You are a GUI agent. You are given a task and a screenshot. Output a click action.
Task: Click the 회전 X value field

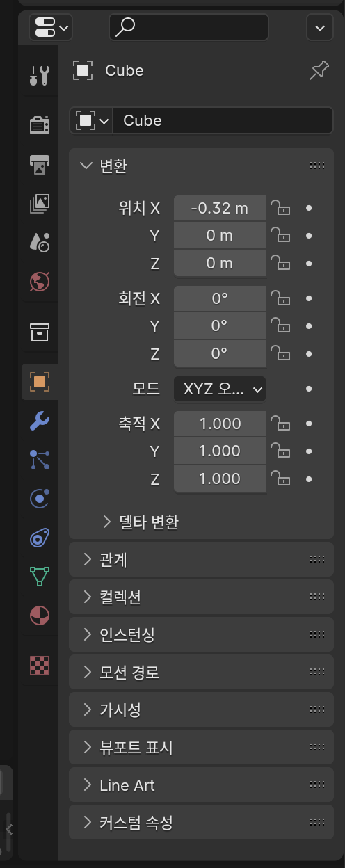pyautogui.click(x=220, y=298)
